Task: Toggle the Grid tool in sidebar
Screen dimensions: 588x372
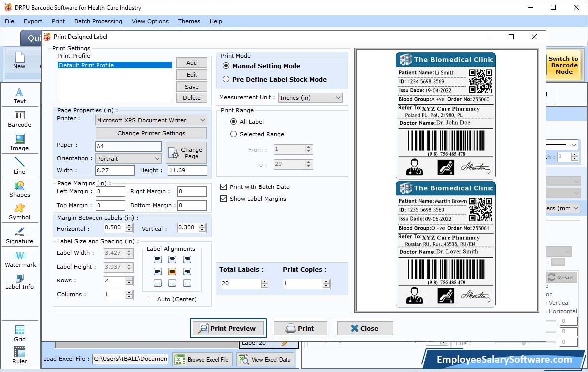Action: tap(19, 333)
